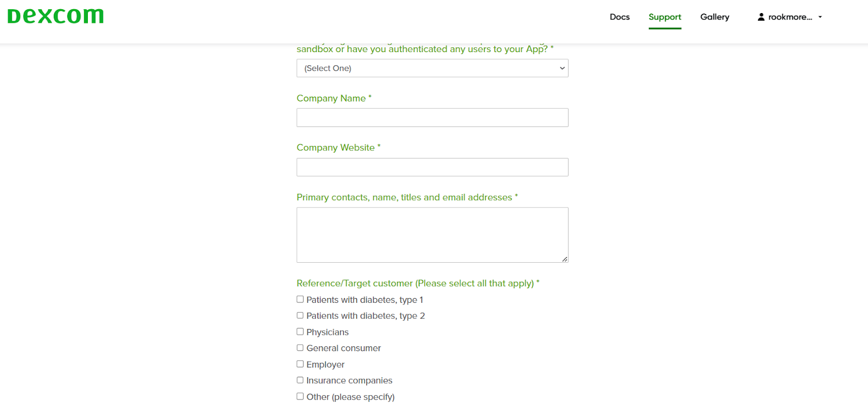Image resolution: width=868 pixels, height=412 pixels.
Task: Go to the Support tab
Action: tap(665, 17)
